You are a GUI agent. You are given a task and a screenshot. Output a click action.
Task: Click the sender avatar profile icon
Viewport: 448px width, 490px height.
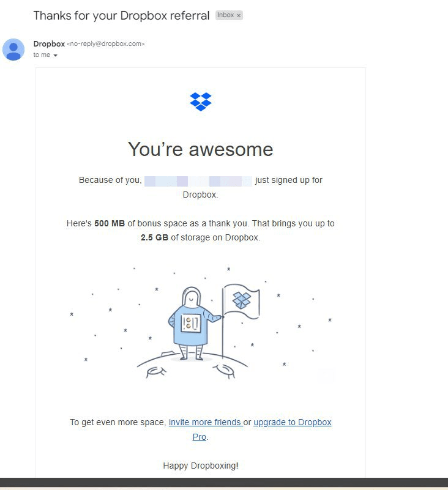point(13,50)
